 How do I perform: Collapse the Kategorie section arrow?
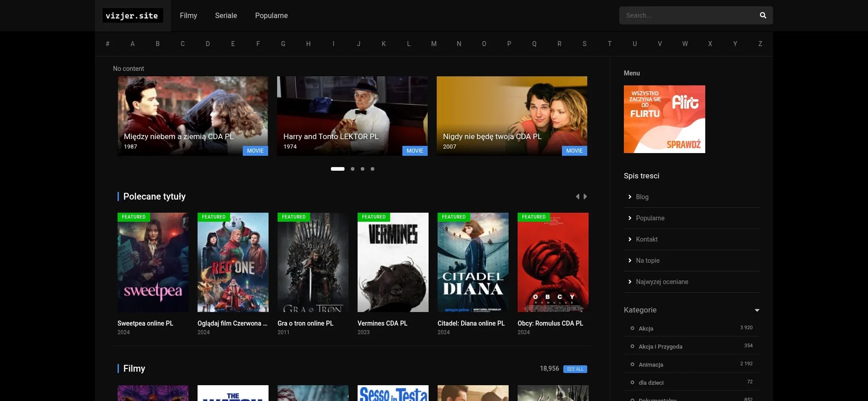[x=757, y=310]
